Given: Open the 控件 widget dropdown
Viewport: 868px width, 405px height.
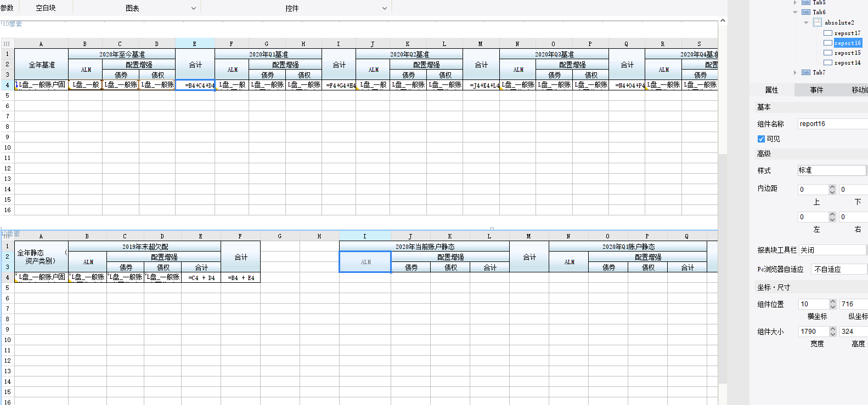Looking at the screenshot, I should [385, 8].
